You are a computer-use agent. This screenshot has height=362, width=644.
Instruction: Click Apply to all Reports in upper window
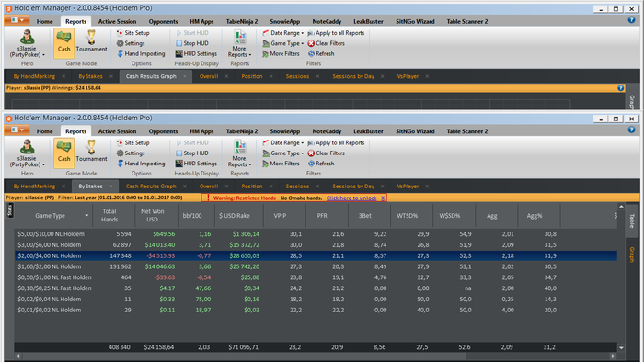pyautogui.click(x=336, y=33)
